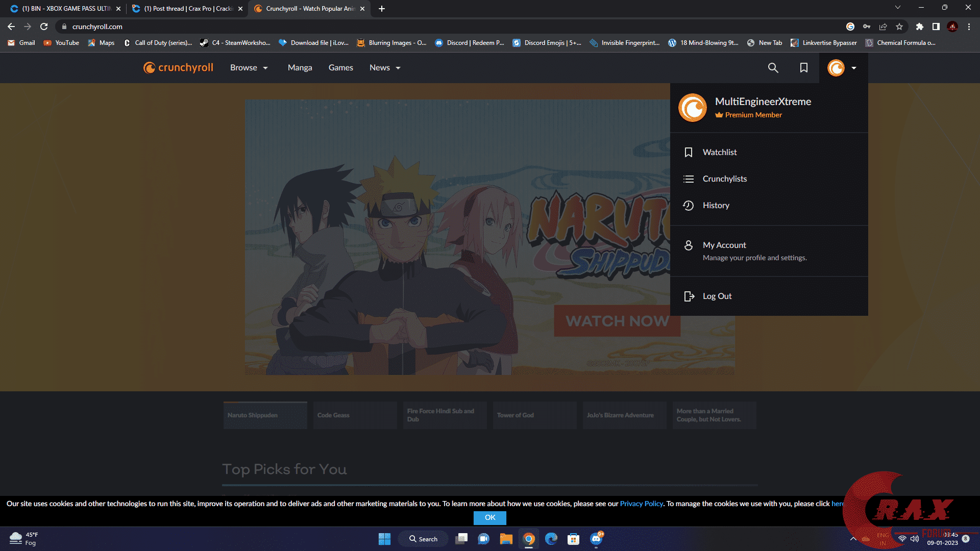
Task: Open the search panel on Crunchyroll
Action: [773, 67]
